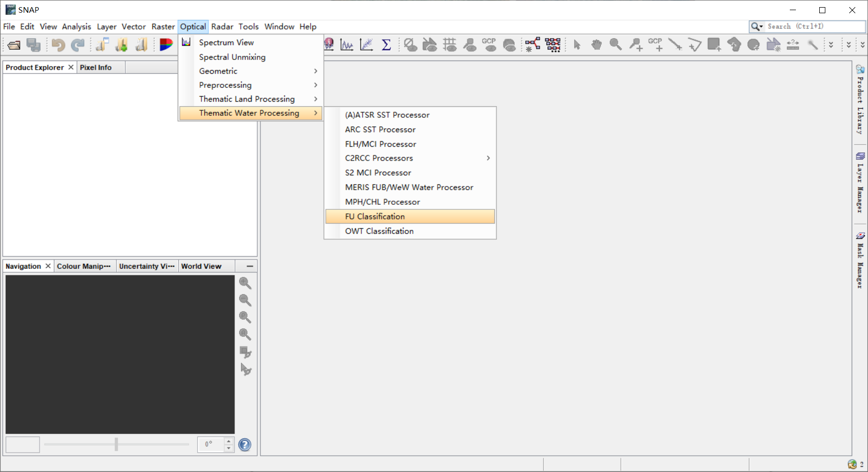Expand Thematic Land Processing submenu
The height and width of the screenshot is (472, 868).
click(251, 99)
